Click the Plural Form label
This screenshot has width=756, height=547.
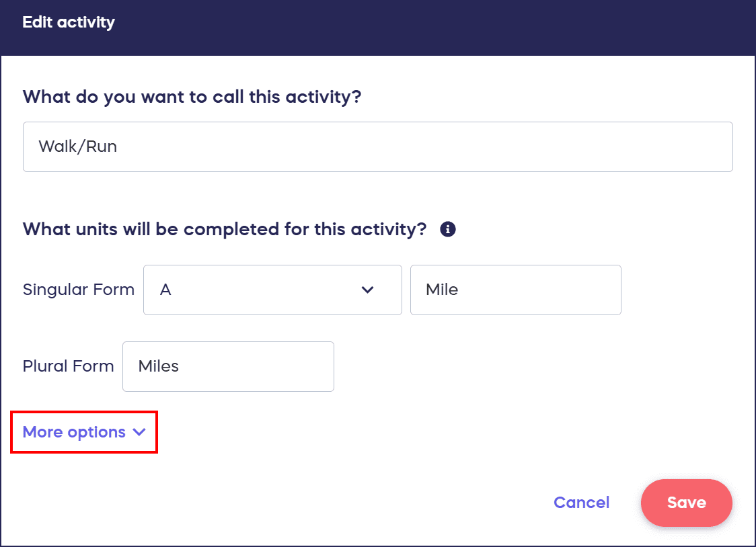point(68,366)
